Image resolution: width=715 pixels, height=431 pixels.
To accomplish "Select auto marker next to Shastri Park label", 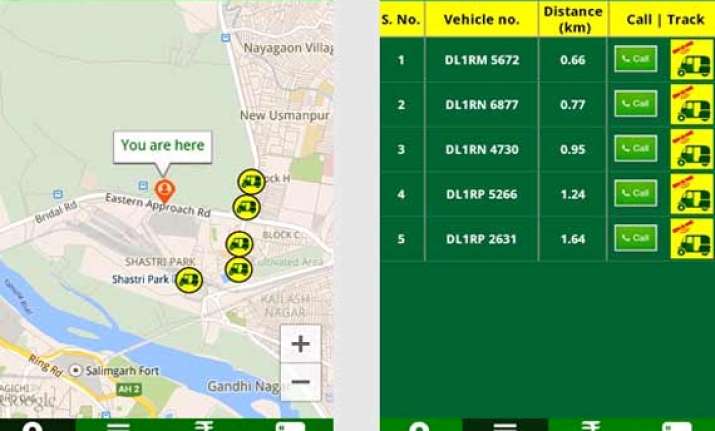I will (189, 280).
